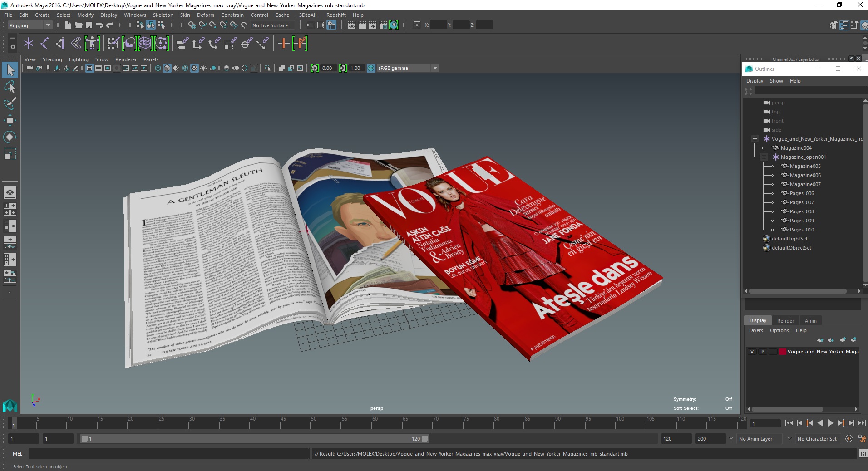Toggle textured display in viewport

pos(194,68)
